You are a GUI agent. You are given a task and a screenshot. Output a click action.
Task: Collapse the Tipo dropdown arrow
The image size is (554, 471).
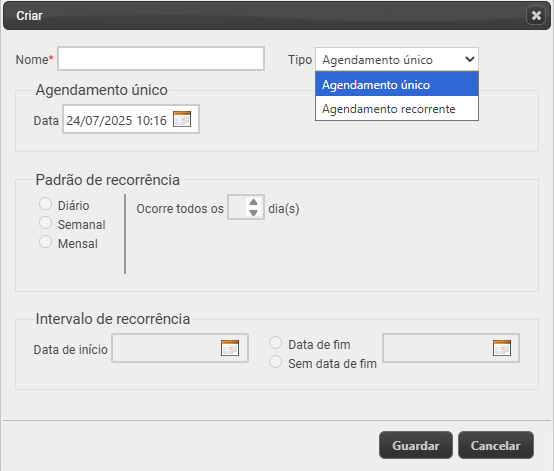tap(470, 59)
